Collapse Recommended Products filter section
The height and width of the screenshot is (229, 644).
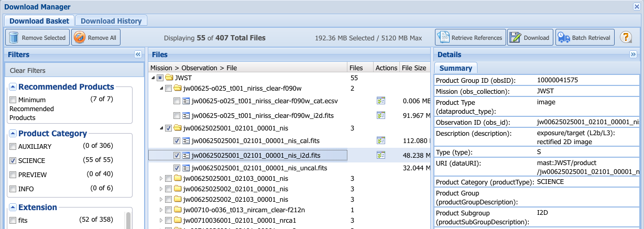(x=13, y=87)
